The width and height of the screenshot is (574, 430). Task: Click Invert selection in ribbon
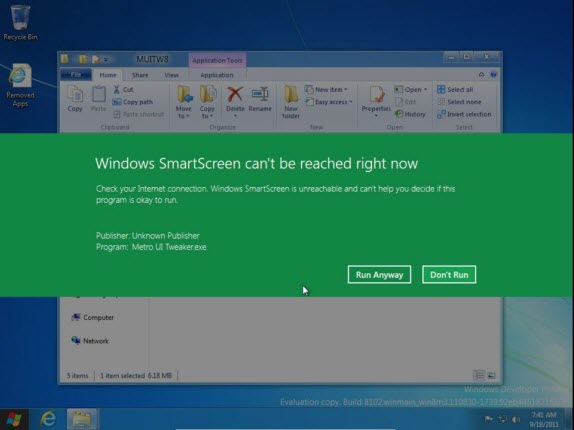pyautogui.click(x=464, y=115)
